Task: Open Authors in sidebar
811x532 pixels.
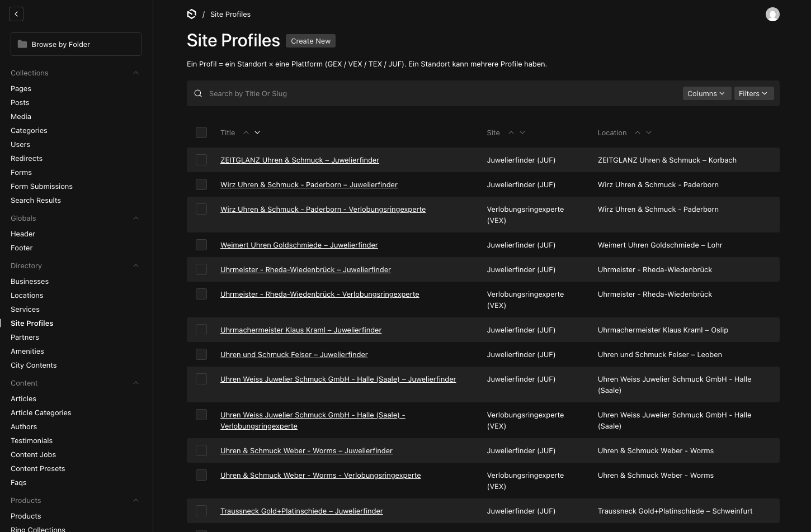Action: click(x=23, y=426)
